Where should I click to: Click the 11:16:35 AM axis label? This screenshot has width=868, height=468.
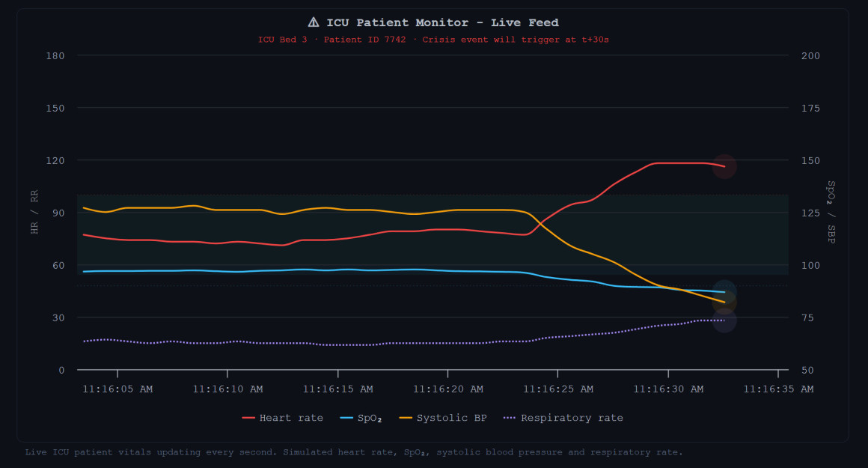point(778,389)
